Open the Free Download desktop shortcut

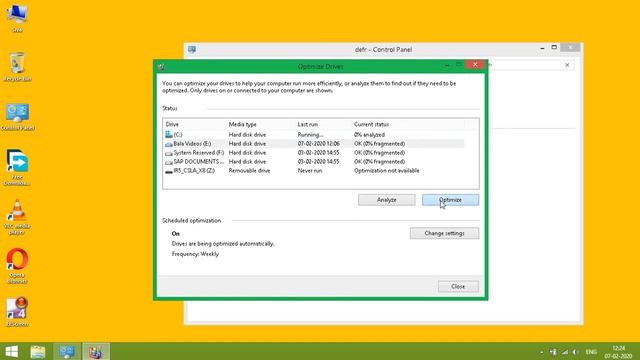pos(17,167)
